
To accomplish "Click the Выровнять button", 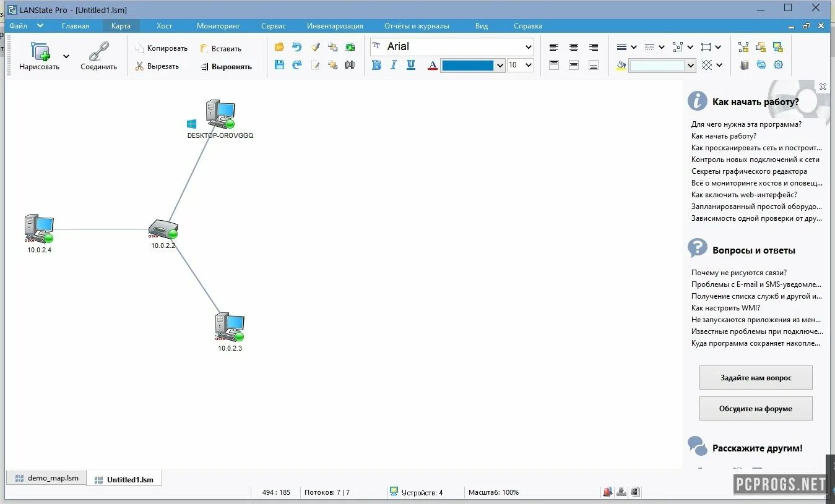I will pyautogui.click(x=226, y=67).
